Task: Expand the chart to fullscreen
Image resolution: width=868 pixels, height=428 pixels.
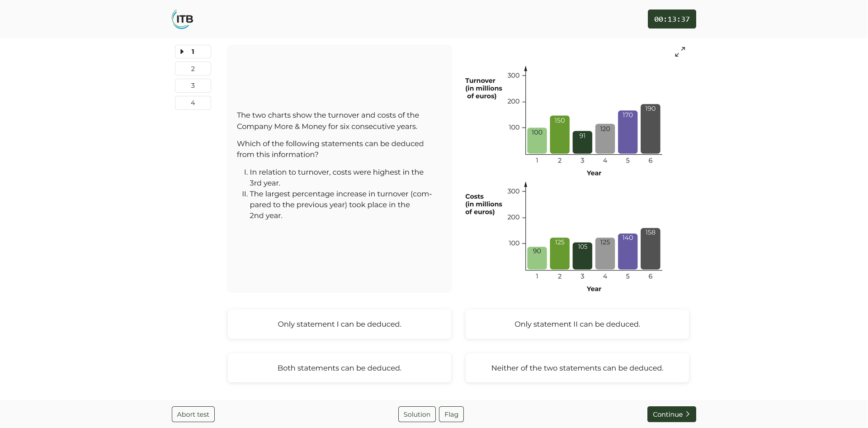Action: pyautogui.click(x=680, y=52)
